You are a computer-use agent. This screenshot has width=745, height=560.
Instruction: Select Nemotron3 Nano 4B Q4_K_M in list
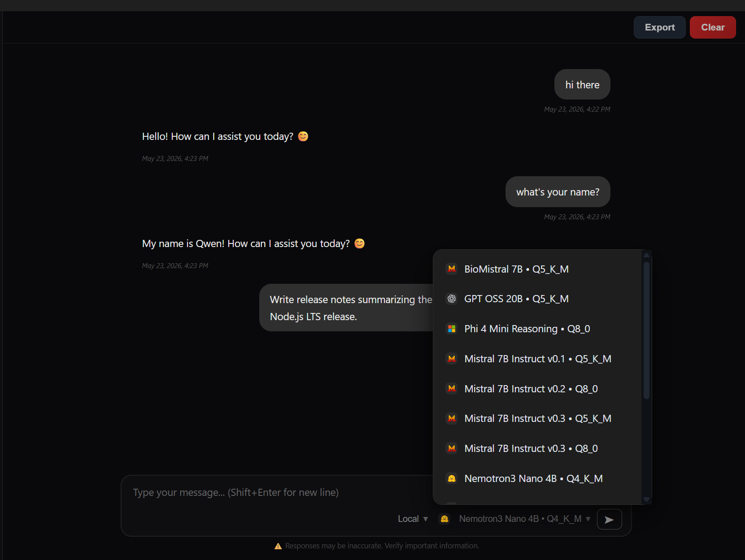point(537,478)
